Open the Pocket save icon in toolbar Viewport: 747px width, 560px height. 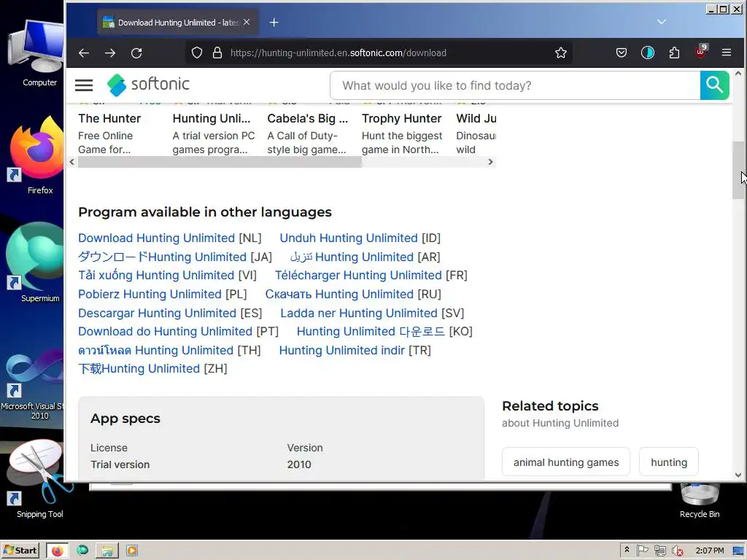click(622, 52)
